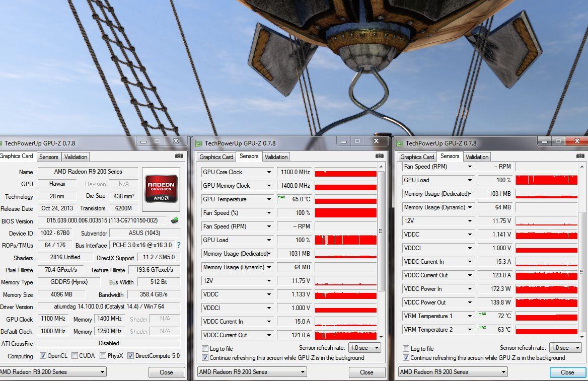Open GPU Temperature sensor dropdown
588x381 pixels.
tap(269, 199)
